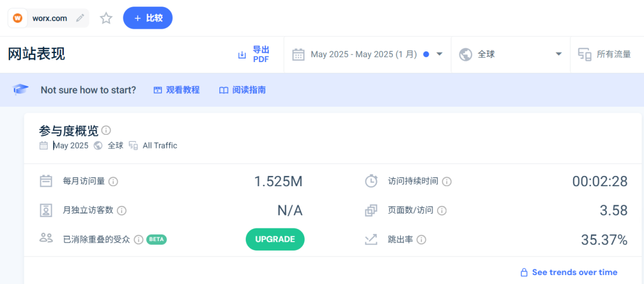The image size is (644, 284).
Task: Click the green BETA badge
Action: 156,239
